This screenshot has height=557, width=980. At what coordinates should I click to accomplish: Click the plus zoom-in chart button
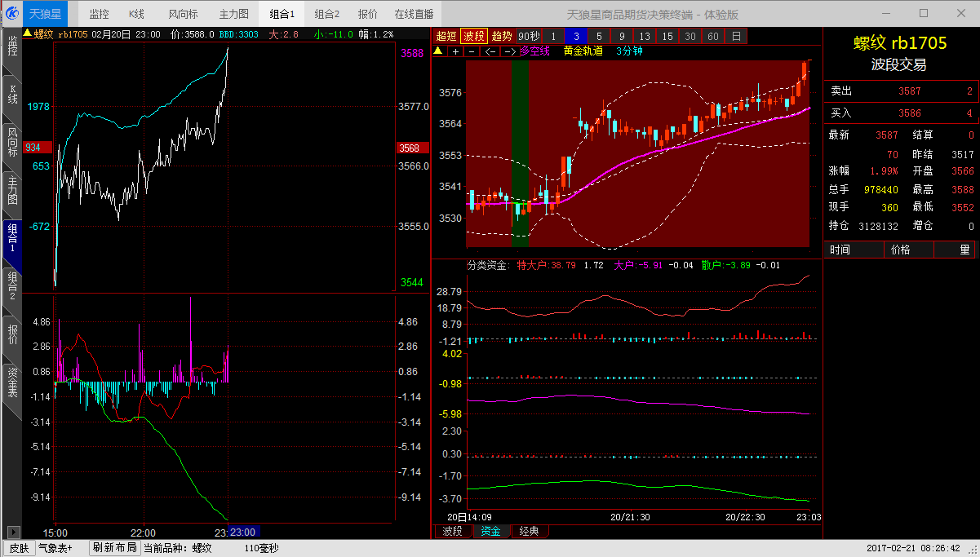pos(455,51)
